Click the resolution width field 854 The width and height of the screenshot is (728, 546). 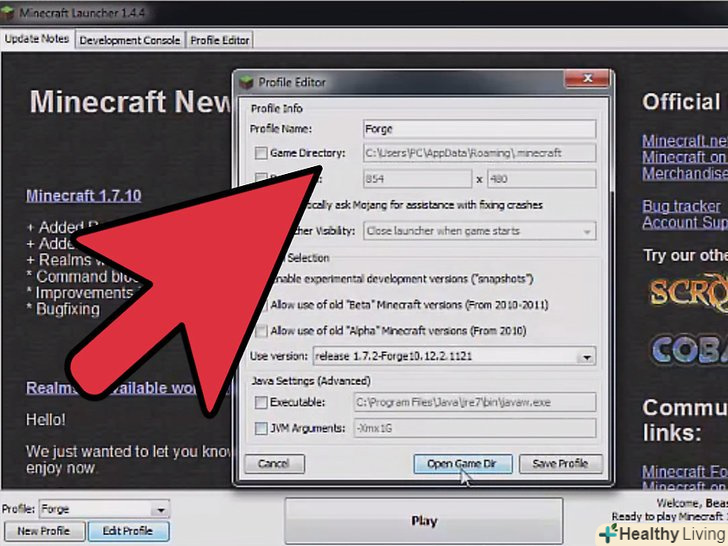click(417, 179)
